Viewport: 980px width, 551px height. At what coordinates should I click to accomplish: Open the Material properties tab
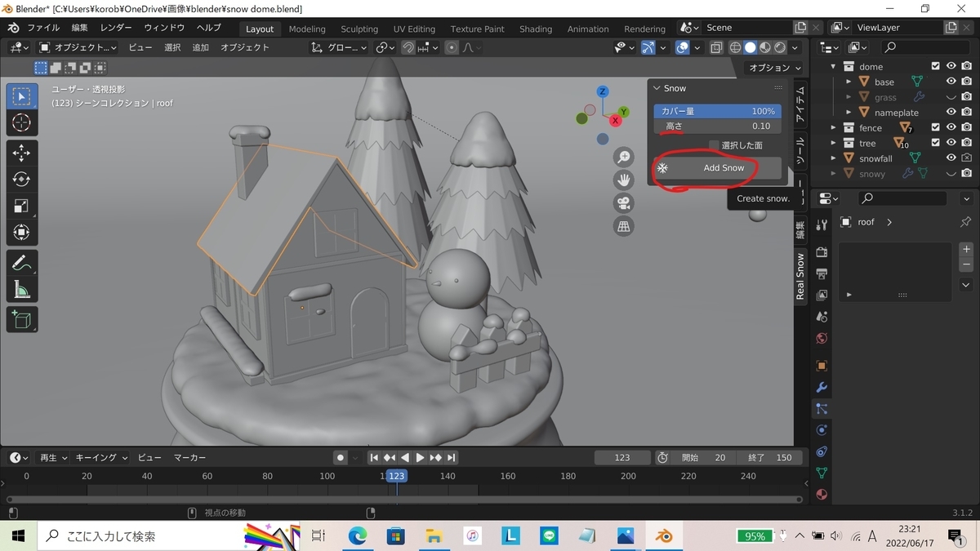point(822,494)
